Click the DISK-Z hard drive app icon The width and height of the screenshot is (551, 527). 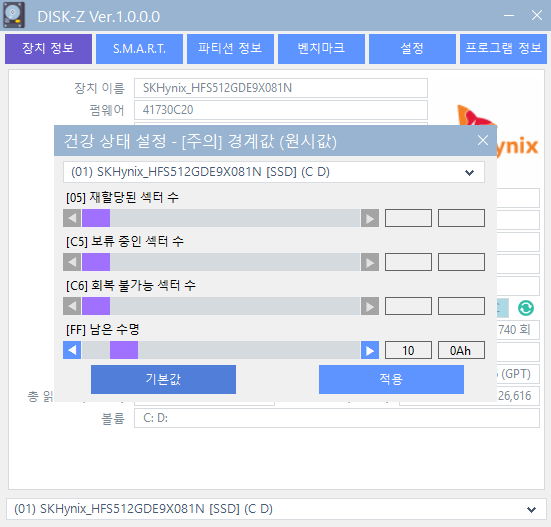14,15
